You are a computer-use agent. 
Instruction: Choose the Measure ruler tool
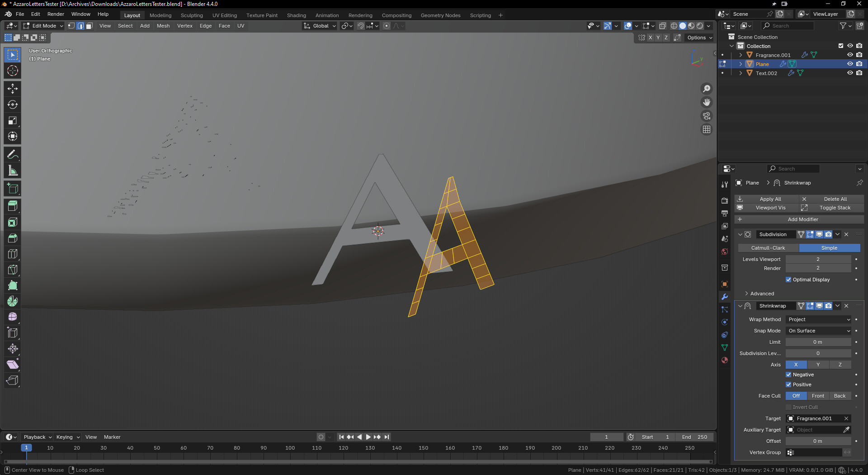[x=13, y=171]
